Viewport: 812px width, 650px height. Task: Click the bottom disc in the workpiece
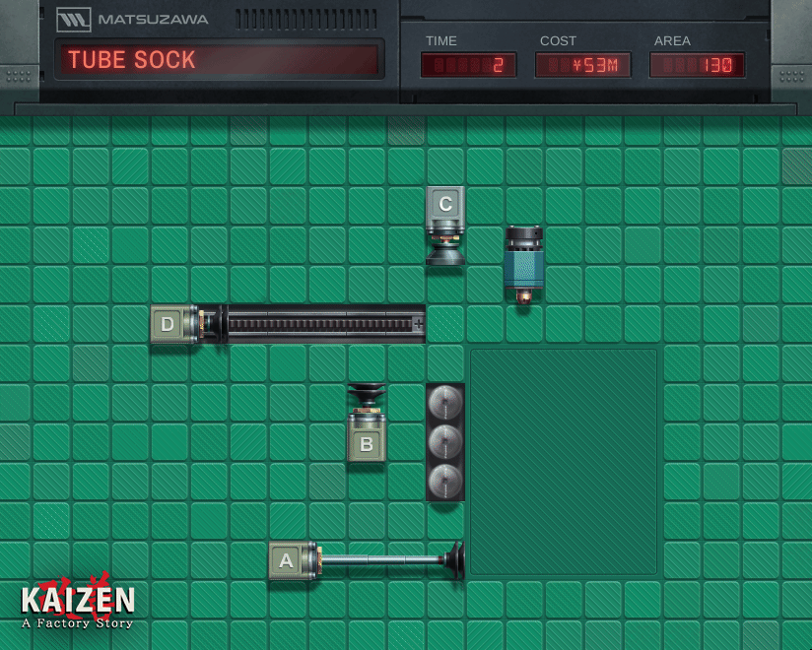click(445, 482)
